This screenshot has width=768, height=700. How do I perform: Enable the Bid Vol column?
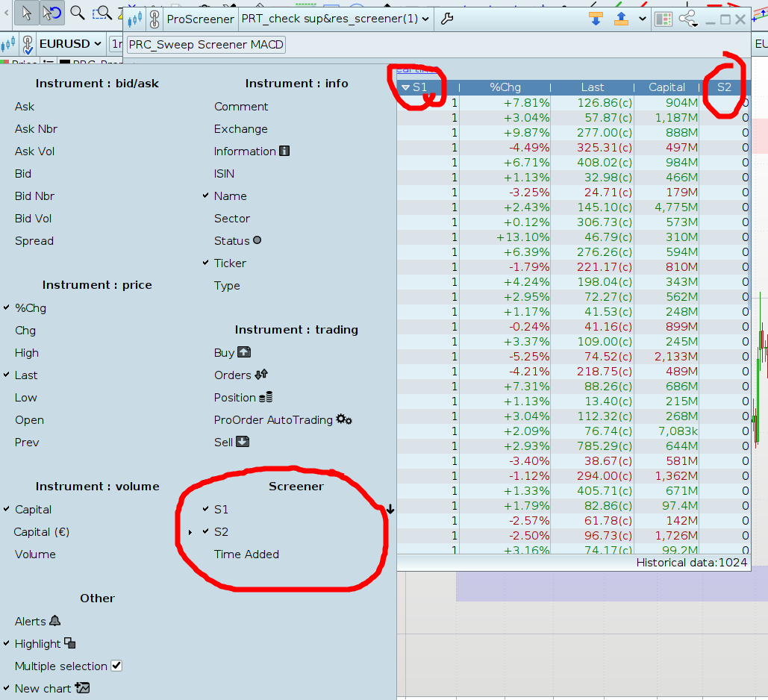(x=33, y=219)
